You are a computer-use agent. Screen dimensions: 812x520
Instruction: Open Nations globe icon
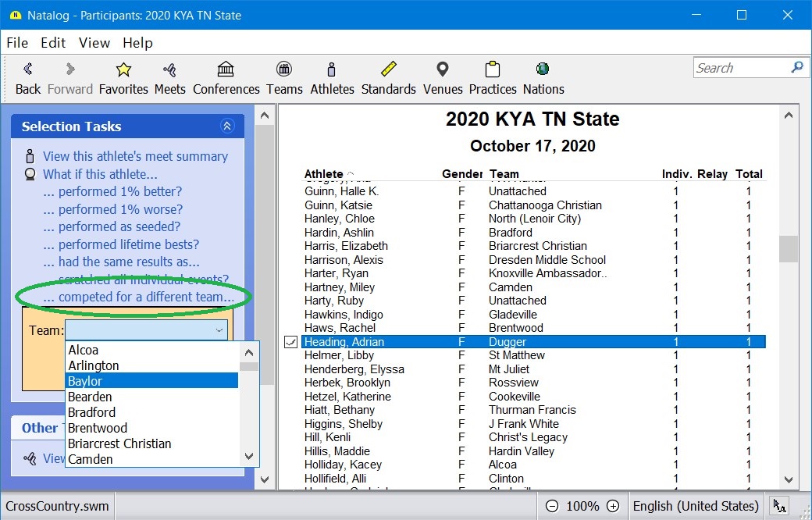point(543,70)
